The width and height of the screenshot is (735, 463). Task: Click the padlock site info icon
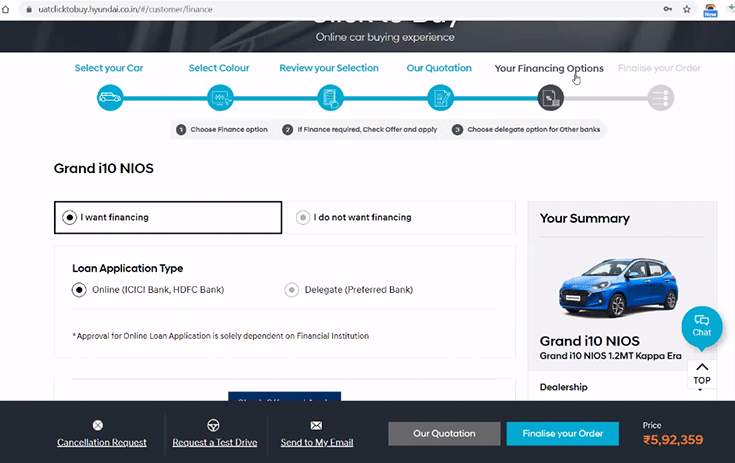(x=29, y=9)
